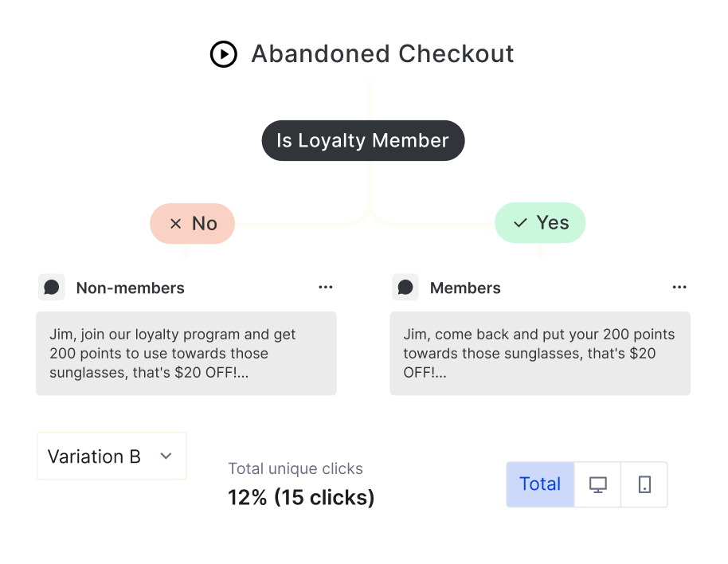Open the Variation B dropdown
The height and width of the screenshot is (564, 728).
click(112, 456)
